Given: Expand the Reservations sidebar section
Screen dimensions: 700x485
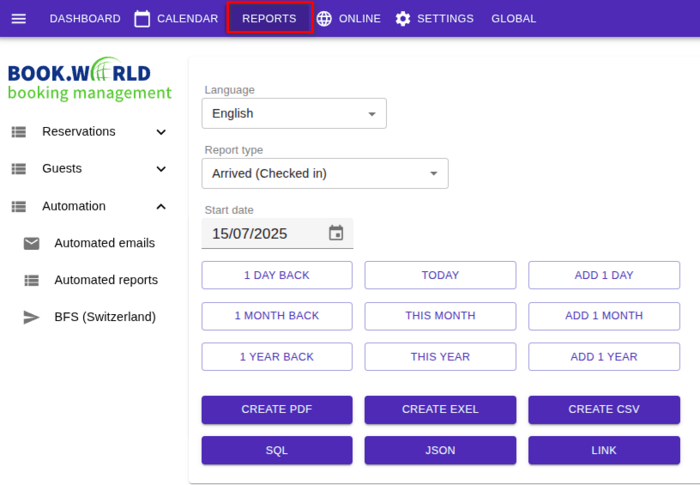Looking at the screenshot, I should (89, 132).
